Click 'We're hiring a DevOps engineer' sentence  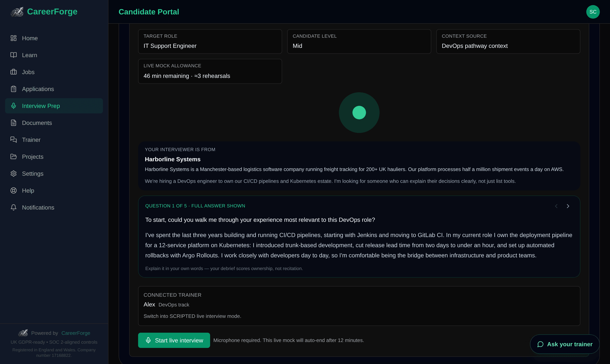(330, 181)
